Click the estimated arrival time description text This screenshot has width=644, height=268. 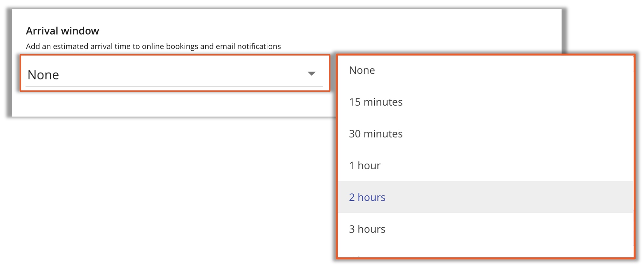click(153, 46)
